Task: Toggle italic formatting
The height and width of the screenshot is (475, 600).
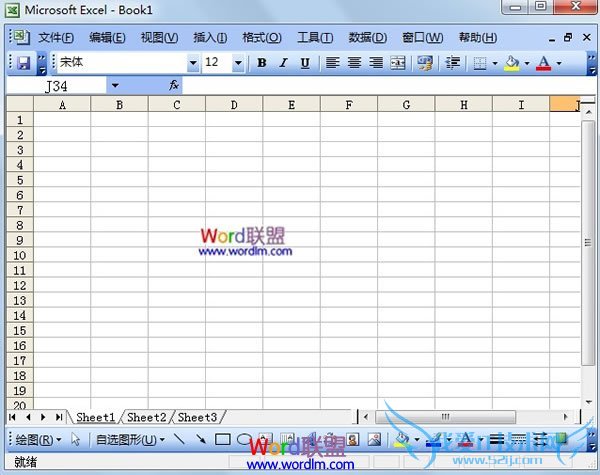Action: point(284,63)
